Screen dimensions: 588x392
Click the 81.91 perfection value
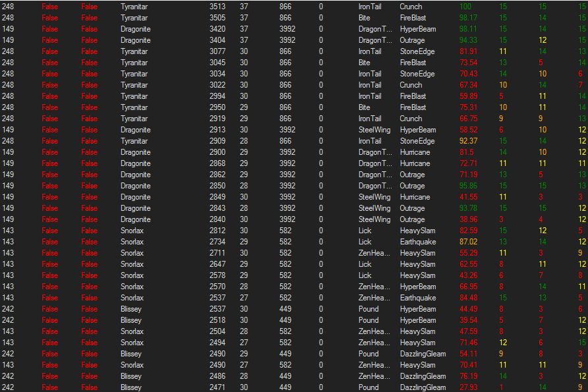(x=469, y=51)
